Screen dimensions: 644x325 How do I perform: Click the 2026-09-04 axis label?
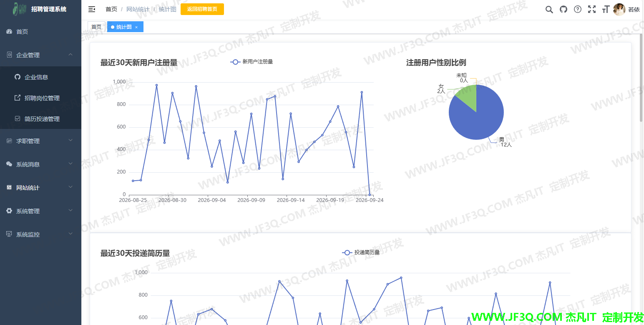click(x=212, y=200)
